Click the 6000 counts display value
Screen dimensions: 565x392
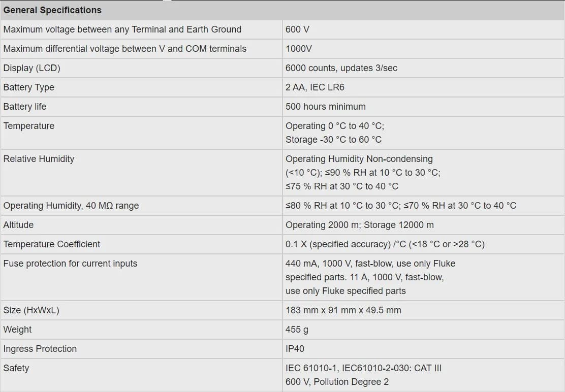[341, 68]
